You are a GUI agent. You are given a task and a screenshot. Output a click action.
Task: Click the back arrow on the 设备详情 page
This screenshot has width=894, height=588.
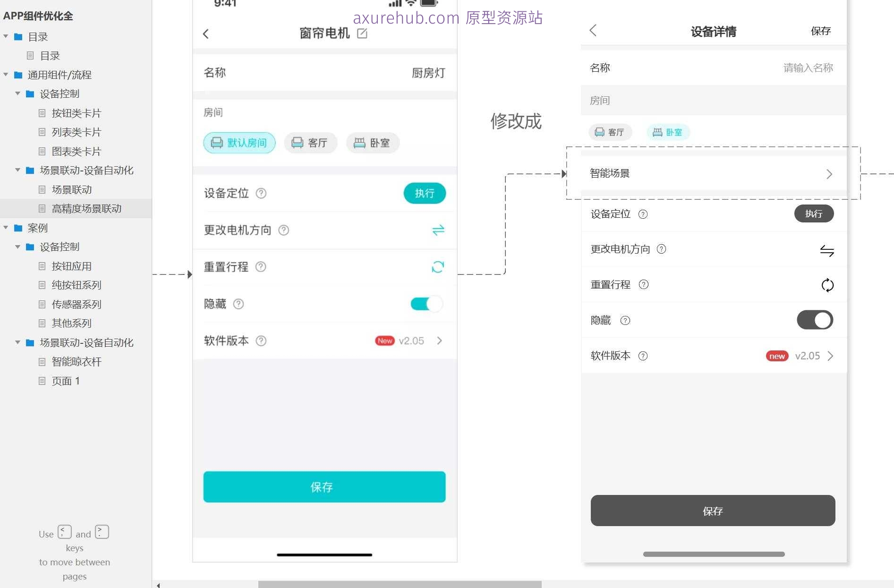593,30
